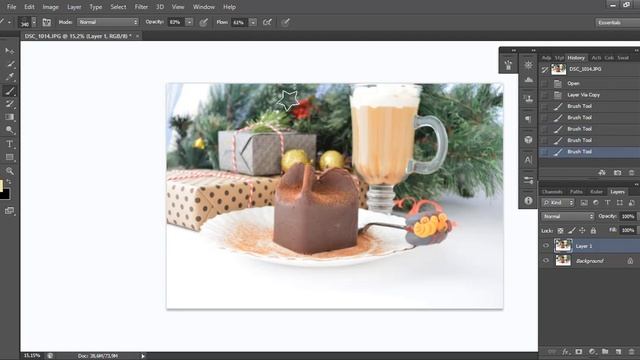The width and height of the screenshot is (640, 360).
Task: Open the Brush panel toggle in options bar
Action: tap(47, 22)
